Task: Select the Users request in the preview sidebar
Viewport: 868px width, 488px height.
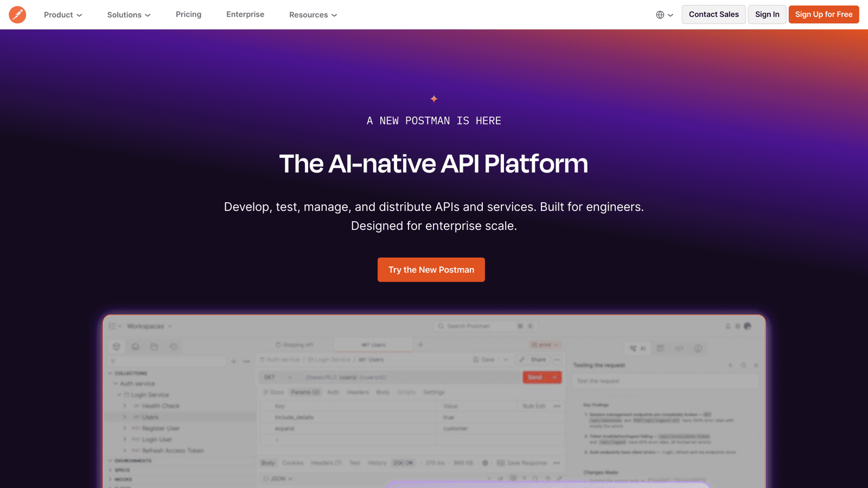Action: point(150,417)
